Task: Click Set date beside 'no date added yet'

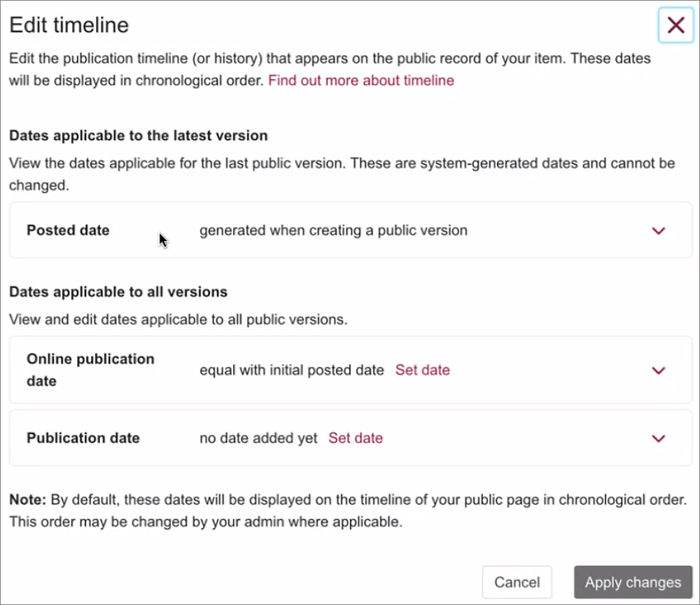Action: pyautogui.click(x=356, y=438)
